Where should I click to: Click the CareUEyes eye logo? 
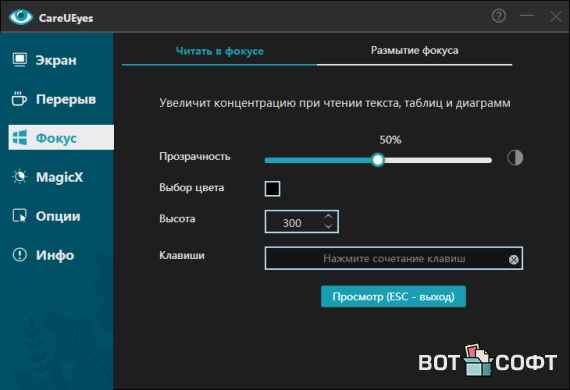21,17
